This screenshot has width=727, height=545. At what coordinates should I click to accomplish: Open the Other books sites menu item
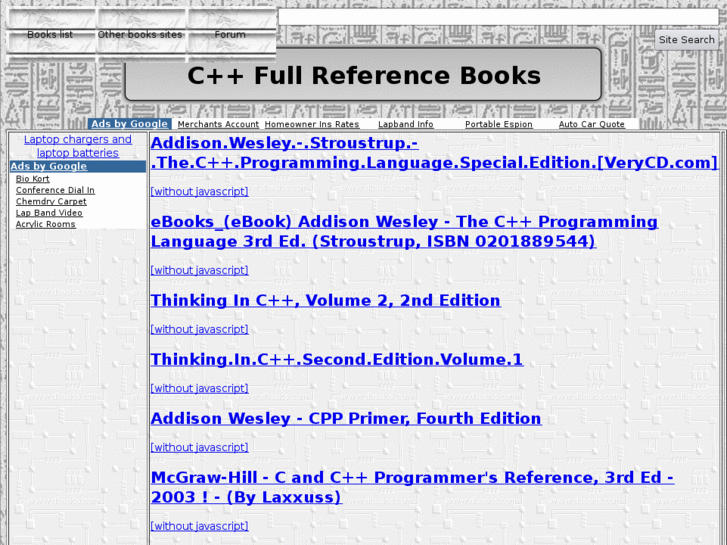(x=140, y=35)
